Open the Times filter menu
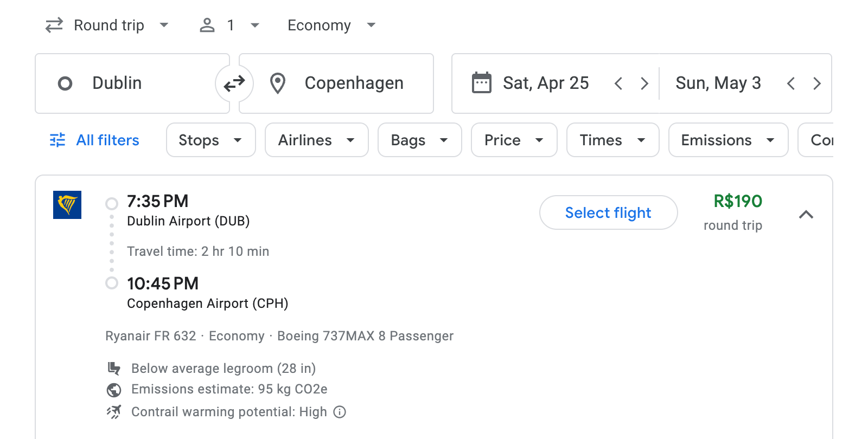 point(612,140)
